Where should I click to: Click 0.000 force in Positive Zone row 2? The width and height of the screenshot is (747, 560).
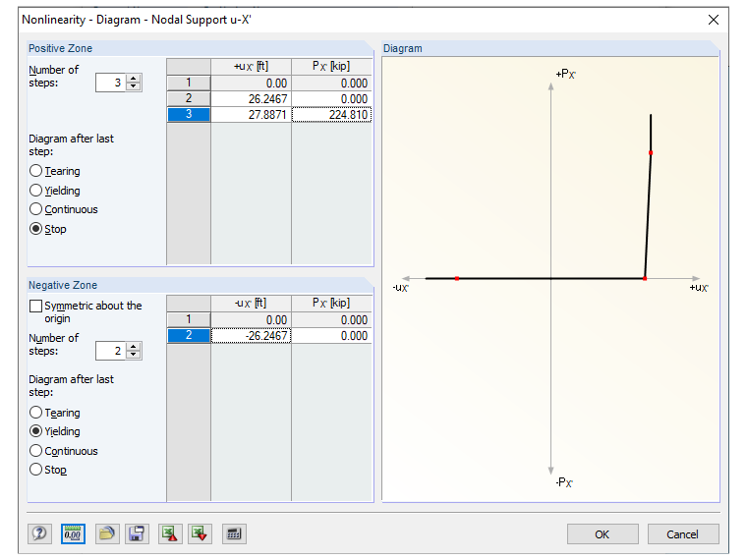[x=331, y=98]
